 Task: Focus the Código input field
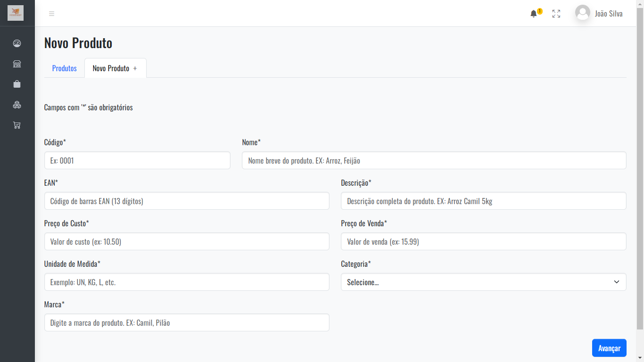pos(137,160)
